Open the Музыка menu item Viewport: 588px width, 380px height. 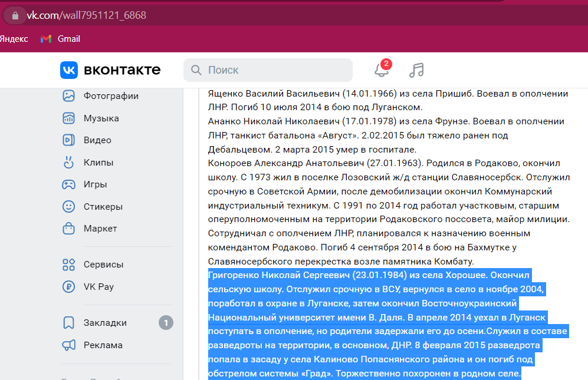pos(101,118)
